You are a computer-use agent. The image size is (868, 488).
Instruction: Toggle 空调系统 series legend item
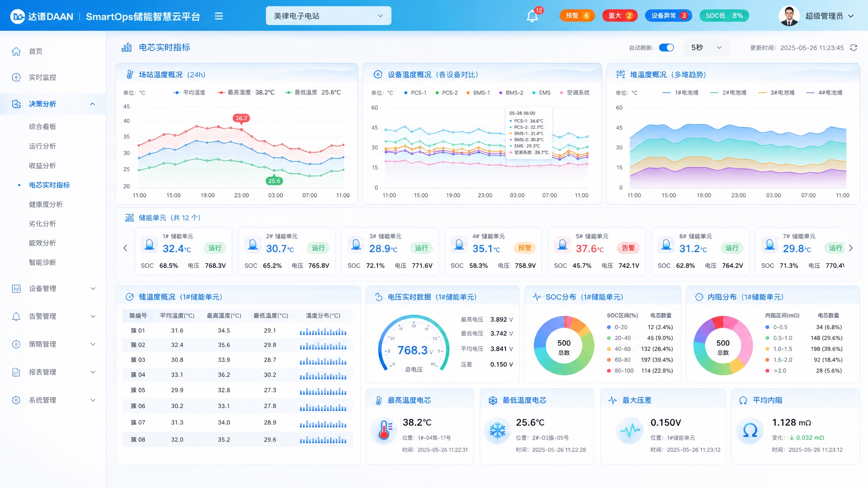(575, 93)
